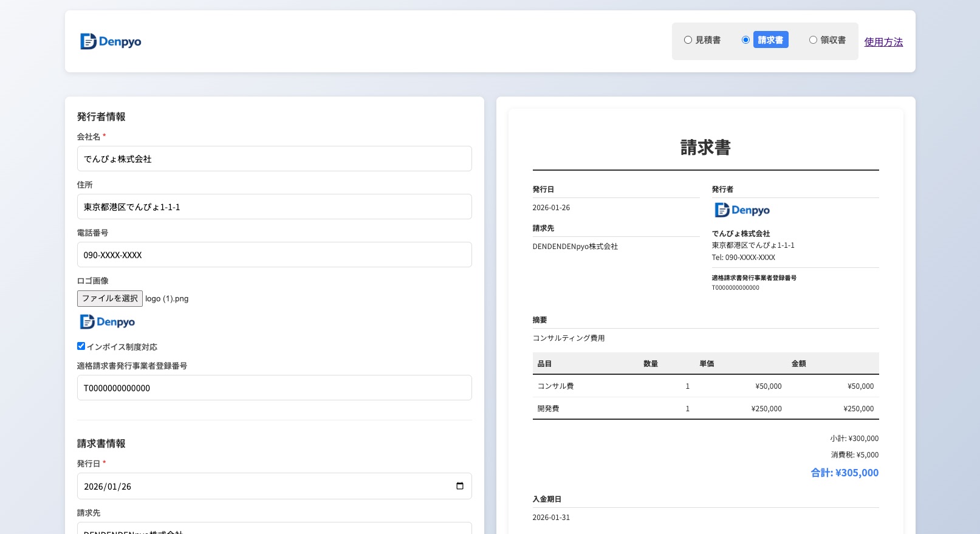This screenshot has width=980, height=534.
Task: Click the 開発費 row in preview table
Action: click(705, 409)
